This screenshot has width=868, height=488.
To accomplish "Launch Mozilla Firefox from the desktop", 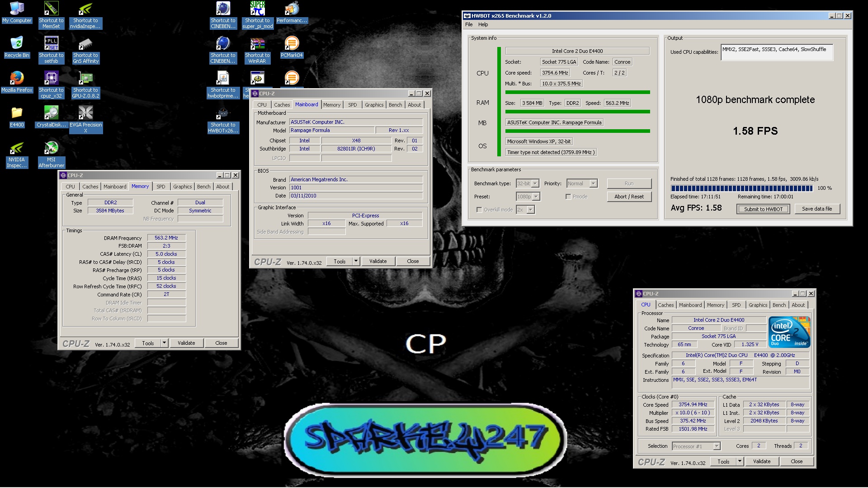I will coord(17,82).
